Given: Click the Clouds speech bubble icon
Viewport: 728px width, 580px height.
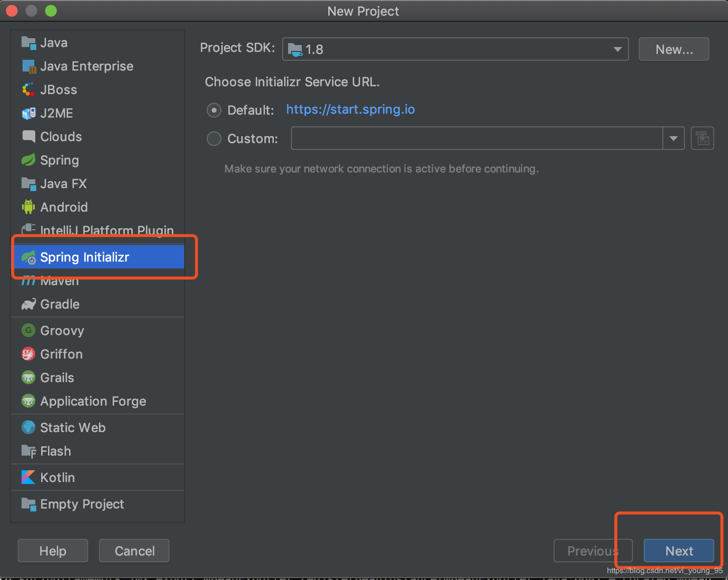Looking at the screenshot, I should point(28,137).
